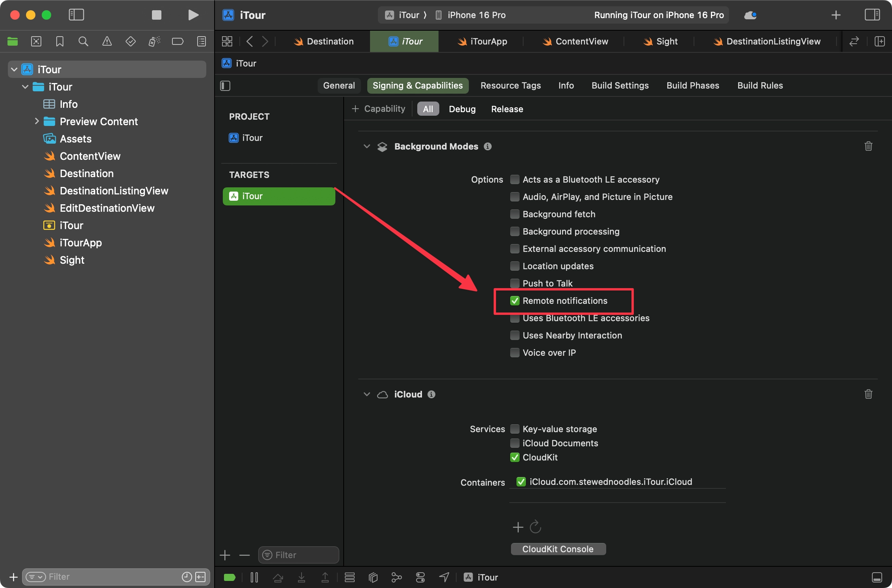Viewport: 892px width, 588px height.
Task: Click the Simulate Location arrow icon
Action: coord(444,577)
